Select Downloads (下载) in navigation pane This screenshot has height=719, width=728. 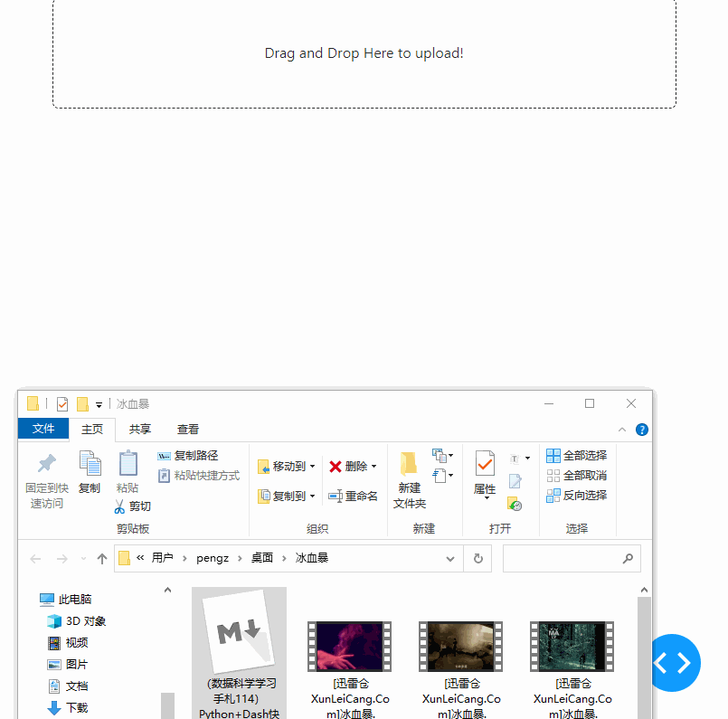pos(68,708)
